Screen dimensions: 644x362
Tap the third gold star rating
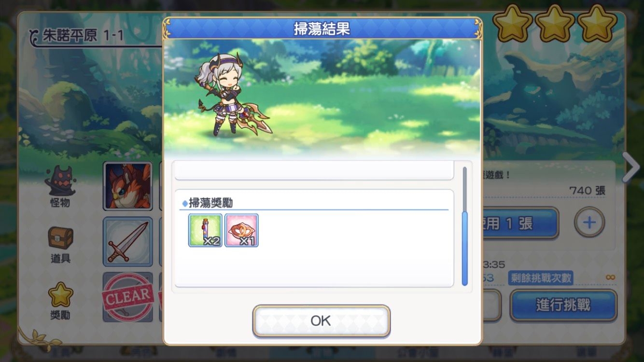pyautogui.click(x=597, y=23)
